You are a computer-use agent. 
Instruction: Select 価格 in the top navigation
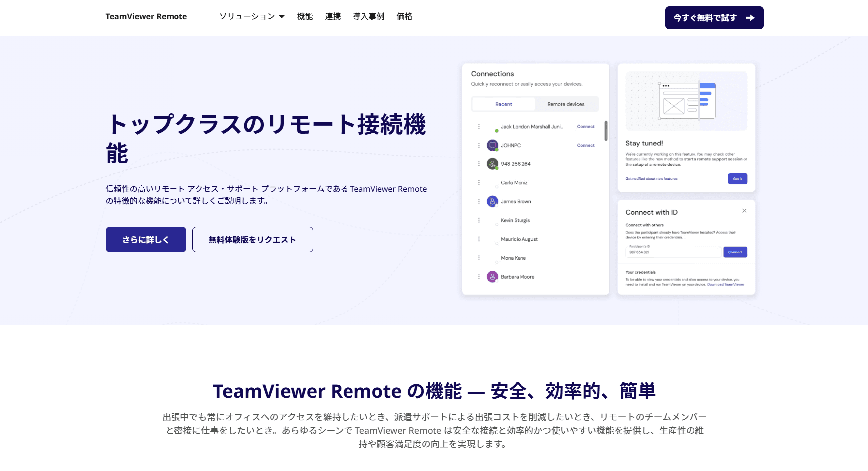point(404,17)
